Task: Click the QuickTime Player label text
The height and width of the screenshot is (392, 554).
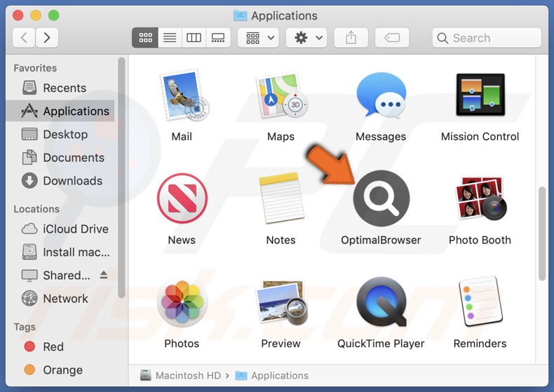Action: pos(381,344)
